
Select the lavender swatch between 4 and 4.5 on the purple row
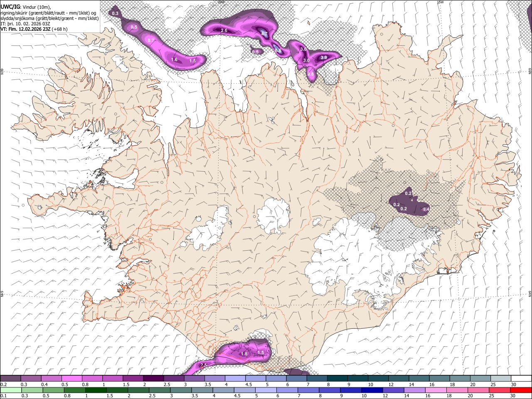(x=235, y=378)
